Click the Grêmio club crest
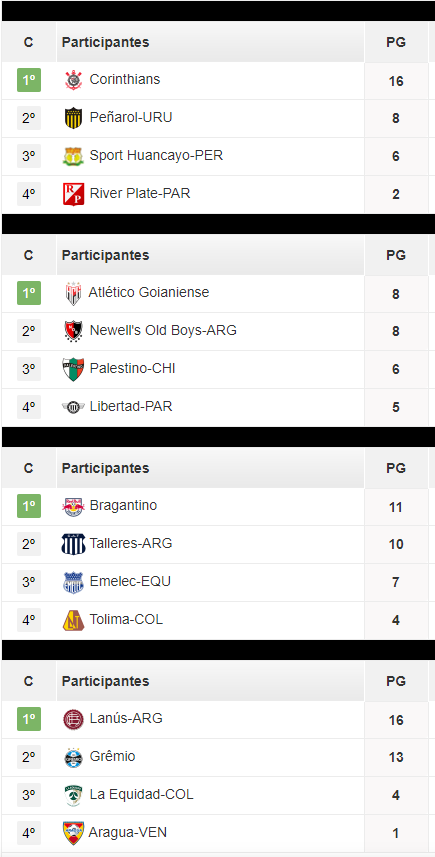The image size is (435, 857). click(x=73, y=757)
